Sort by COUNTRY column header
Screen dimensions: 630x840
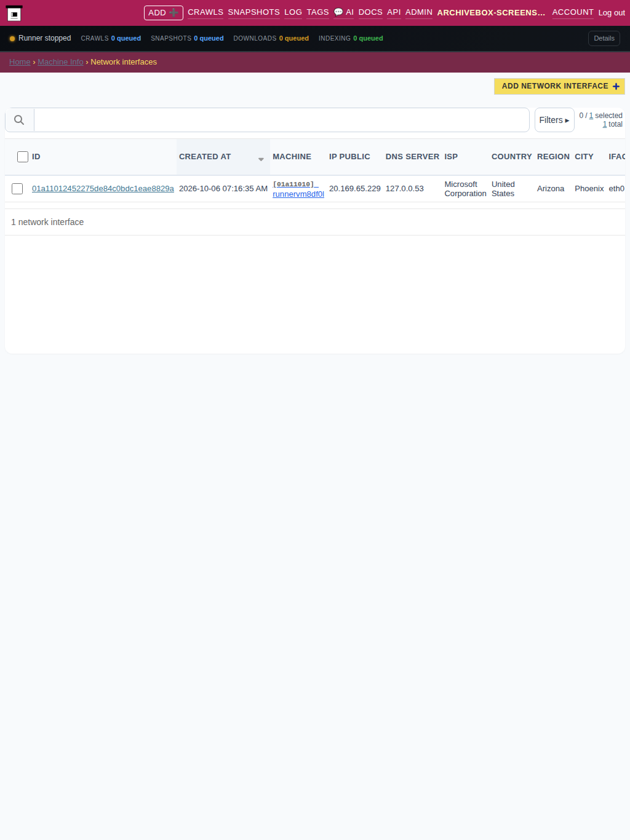point(511,157)
